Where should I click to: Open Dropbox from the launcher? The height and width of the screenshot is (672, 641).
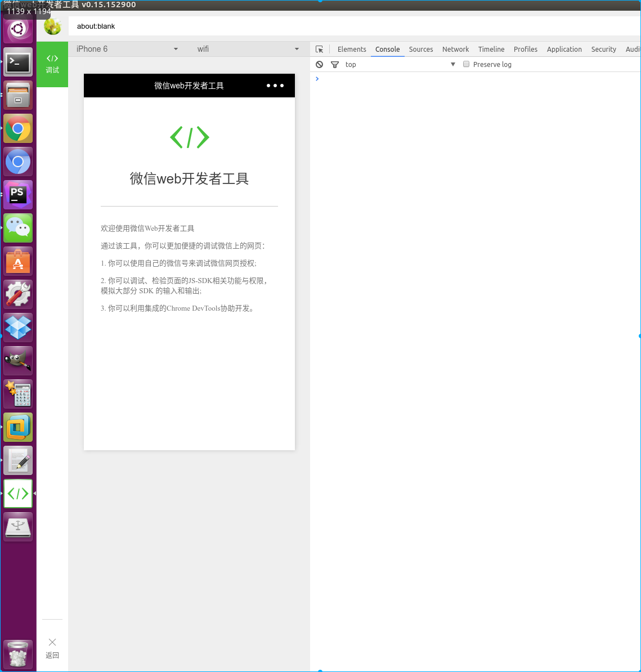[x=18, y=328]
